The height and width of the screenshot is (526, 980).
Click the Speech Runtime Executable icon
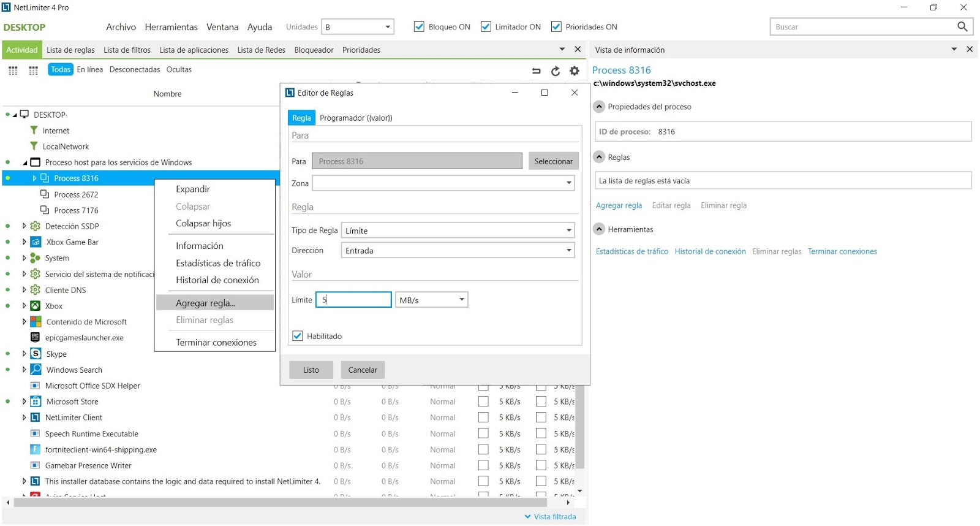coord(36,433)
